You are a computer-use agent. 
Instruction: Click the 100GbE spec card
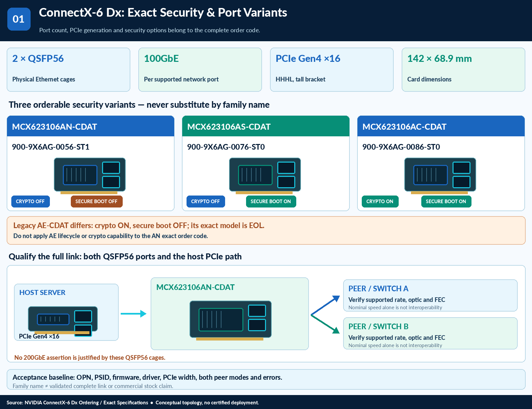pyautogui.click(x=200, y=69)
